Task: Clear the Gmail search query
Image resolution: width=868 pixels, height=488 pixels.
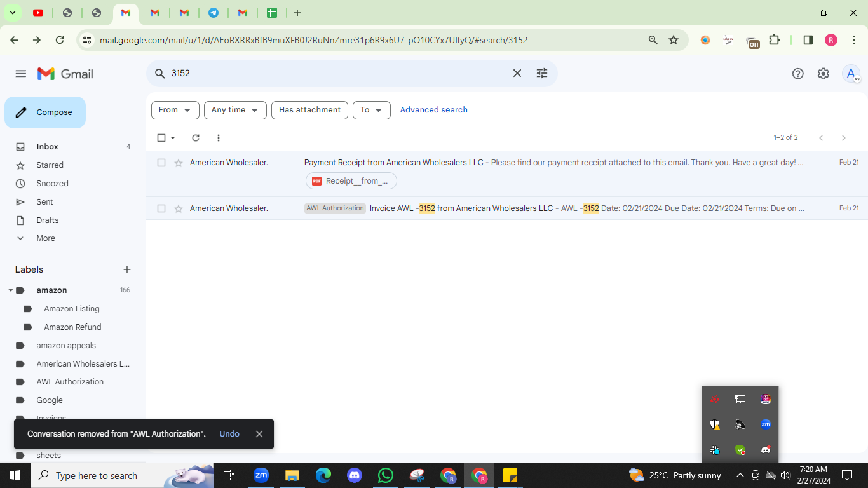Action: point(517,74)
